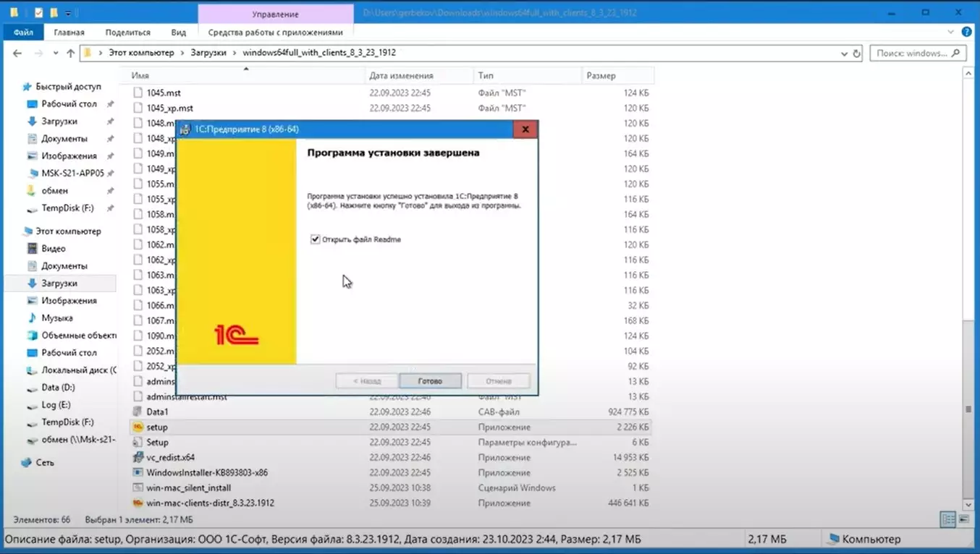Click the installer title 1С:Предприятие 8 (x86-64)
This screenshot has width=980, height=554.
(x=247, y=129)
